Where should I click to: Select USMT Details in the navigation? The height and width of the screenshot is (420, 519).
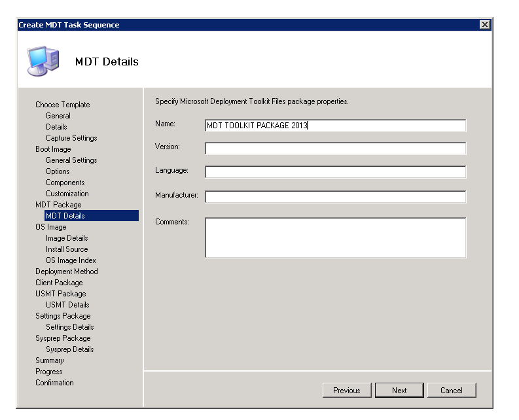click(x=67, y=305)
